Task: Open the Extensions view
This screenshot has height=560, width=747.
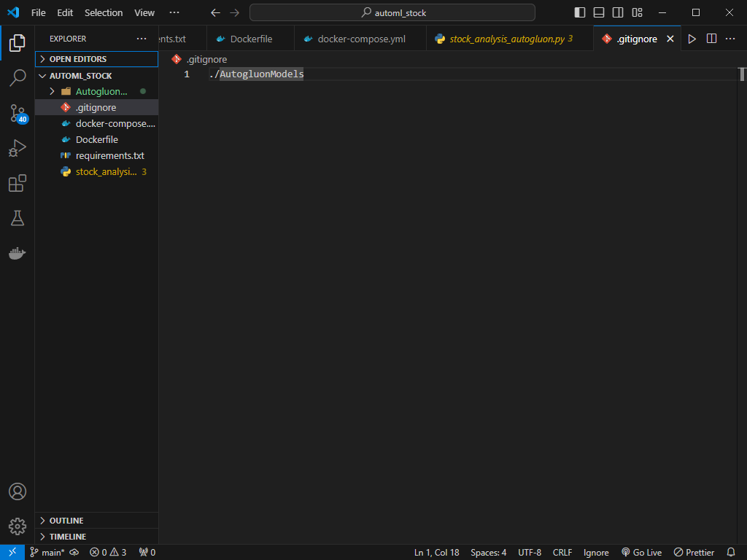Action: 18,183
